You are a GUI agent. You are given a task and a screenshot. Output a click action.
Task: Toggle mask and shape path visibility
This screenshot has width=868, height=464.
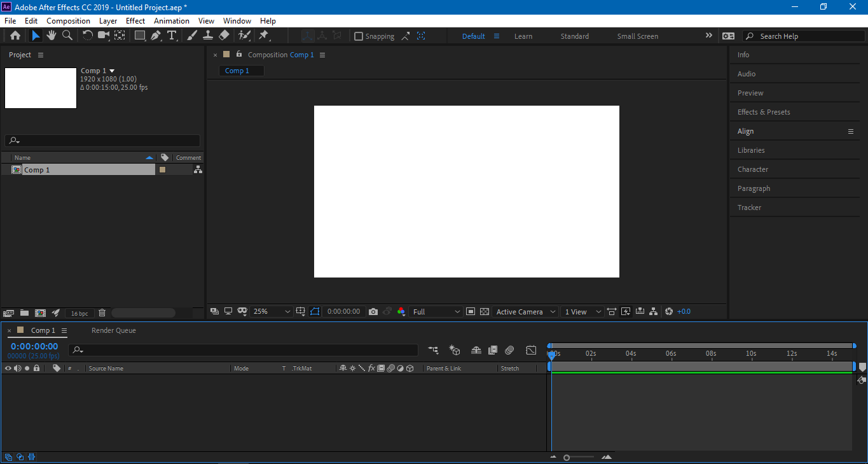316,312
